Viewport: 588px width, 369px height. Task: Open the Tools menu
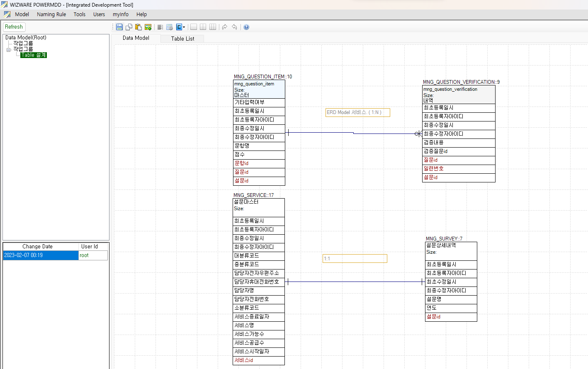coord(80,14)
